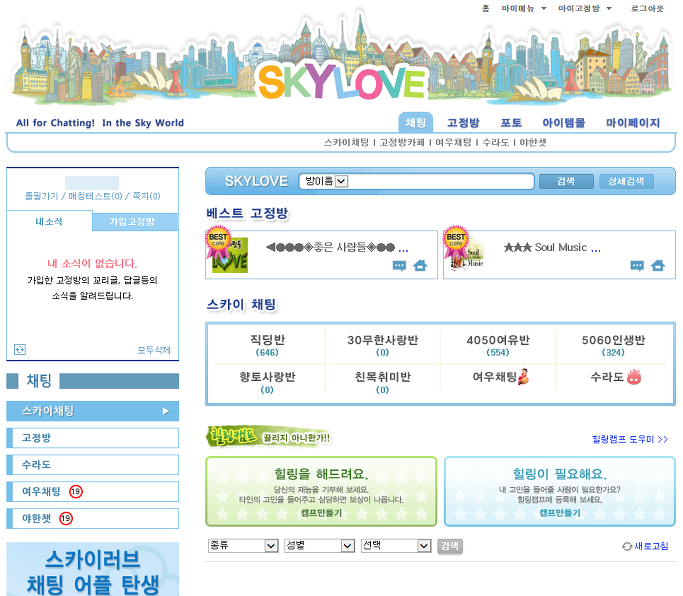Viewport: 683px width, 596px height.
Task: Open the 성별 filter dropdown
Action: click(319, 545)
